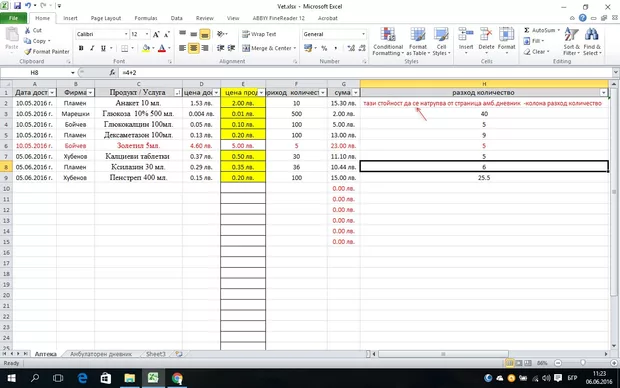Click the Paste clipboard icon
Screen dimensions: 620x388
(12, 35)
